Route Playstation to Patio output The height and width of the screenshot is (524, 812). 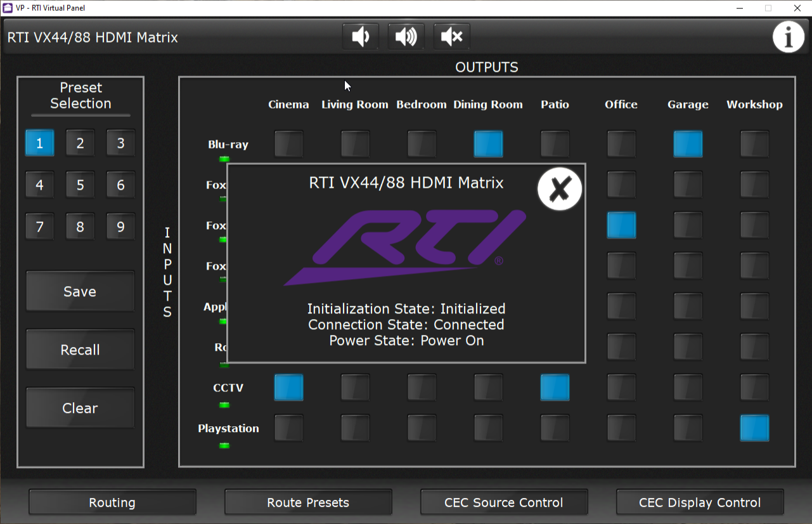coord(555,428)
